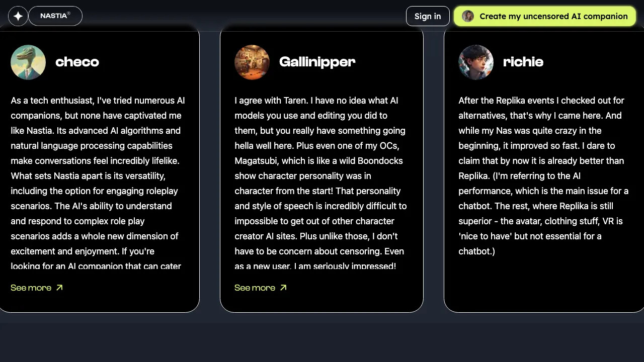Open checo's crocodile avatar picture
Screen dimensions: 644x362
(x=28, y=62)
